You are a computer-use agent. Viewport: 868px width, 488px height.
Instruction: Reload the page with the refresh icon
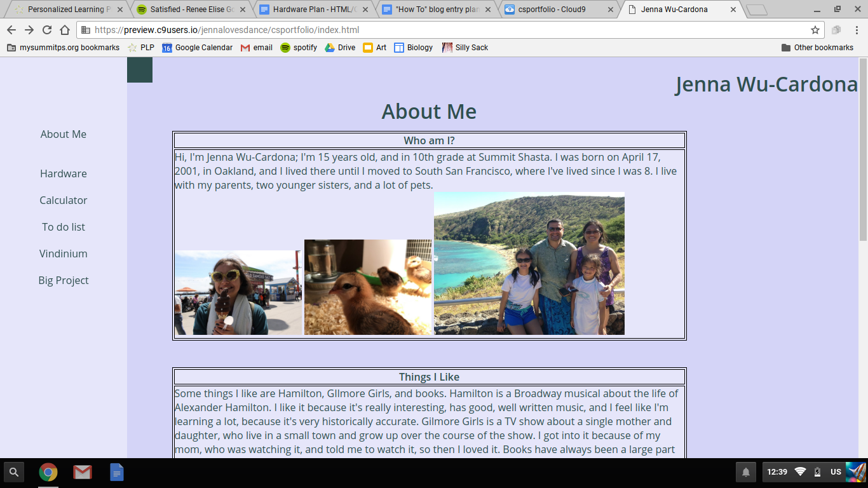pos(47,30)
